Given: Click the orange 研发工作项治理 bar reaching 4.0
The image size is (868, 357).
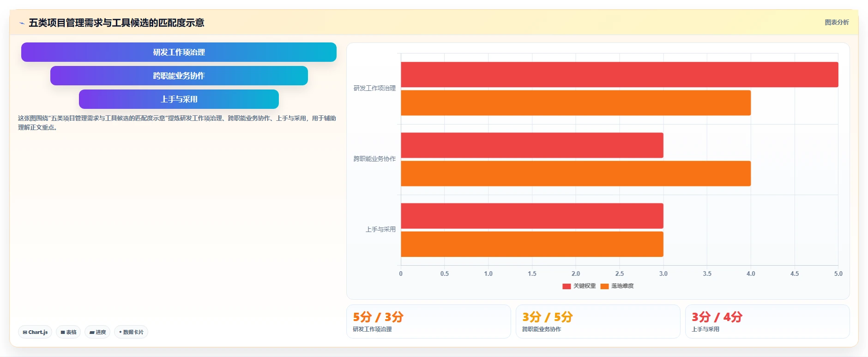Looking at the screenshot, I should [x=576, y=103].
